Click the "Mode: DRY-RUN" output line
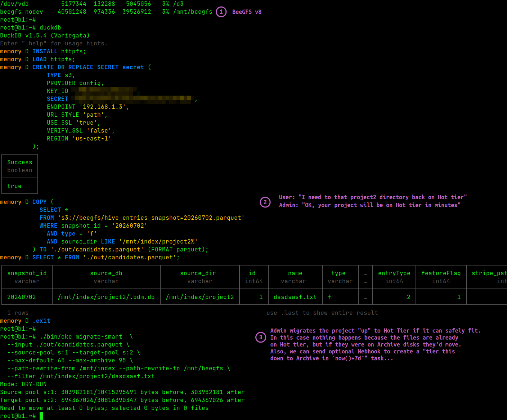Image resolution: width=507 pixels, height=420 pixels. pos(23,384)
